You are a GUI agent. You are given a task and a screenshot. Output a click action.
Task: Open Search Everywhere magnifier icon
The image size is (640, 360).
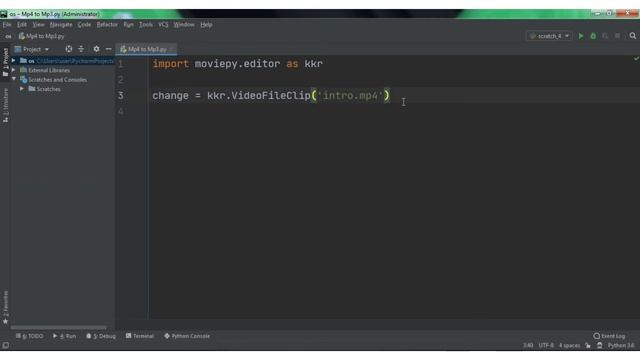pos(633,36)
